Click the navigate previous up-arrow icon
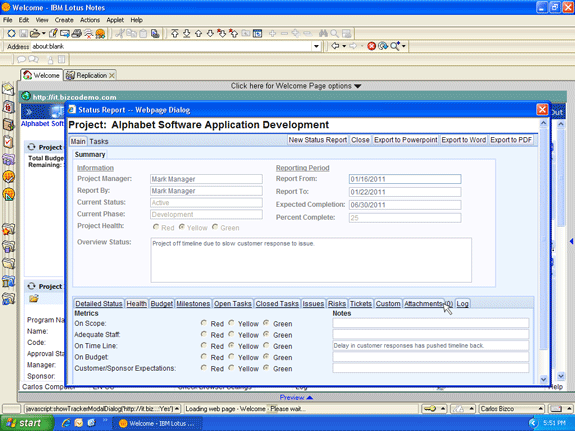Screen dimensions: 575x431 [x=198, y=34]
